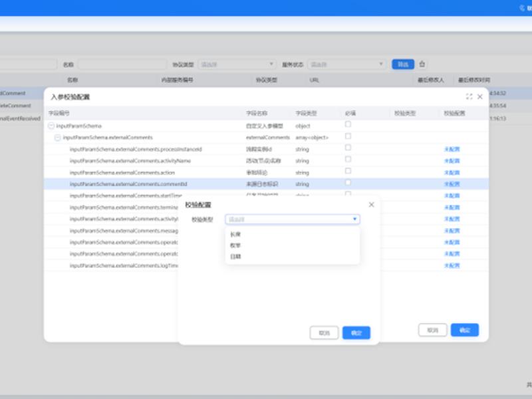Open 未配置 link for action row
The height and width of the screenshot is (399, 532).
tap(452, 172)
